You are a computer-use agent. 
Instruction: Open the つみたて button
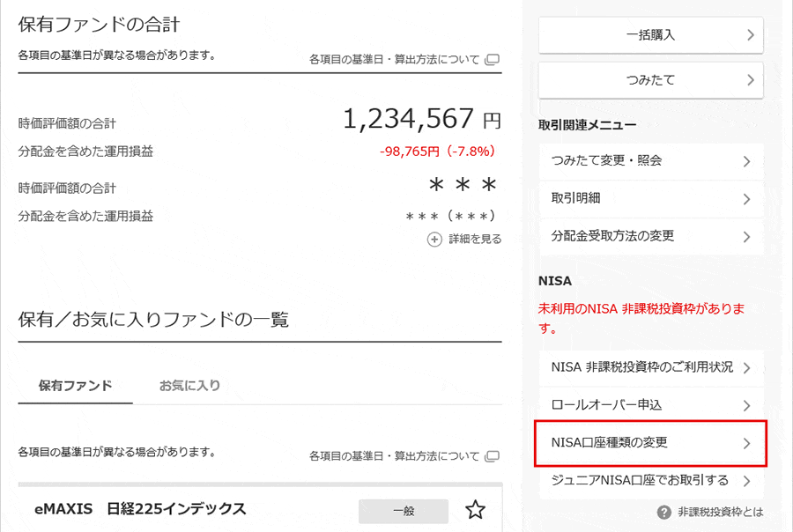[x=650, y=80]
